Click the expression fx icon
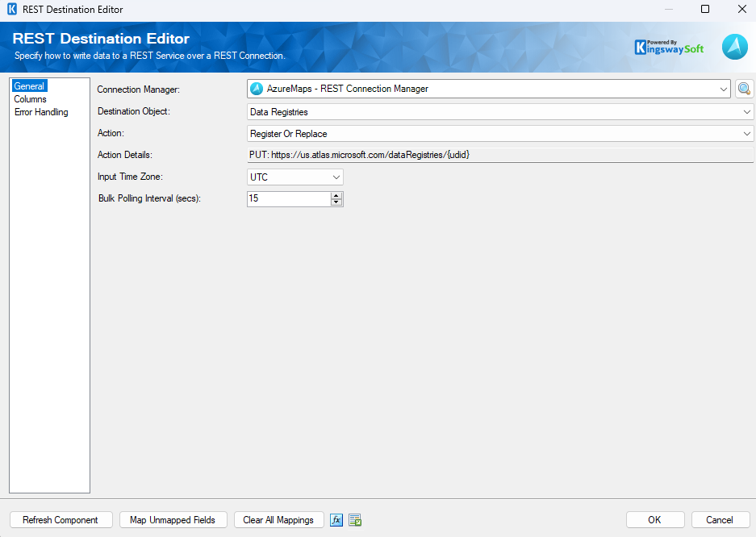The width and height of the screenshot is (756, 537). 336,520
